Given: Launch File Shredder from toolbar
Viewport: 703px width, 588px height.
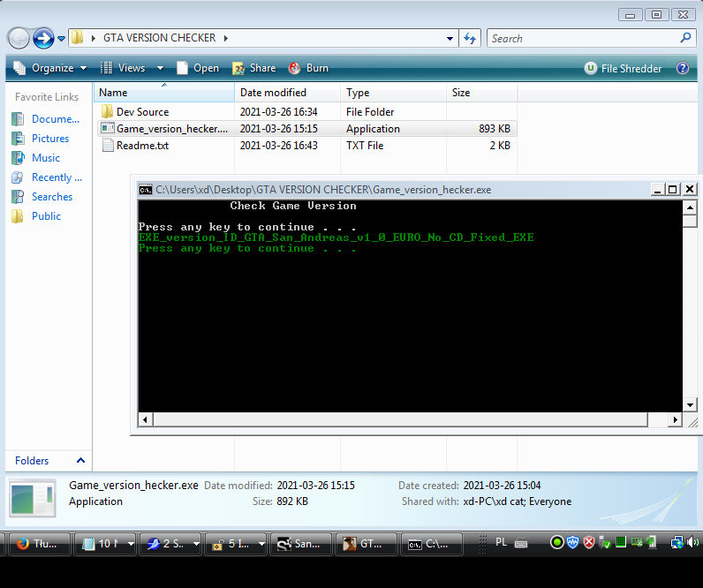Looking at the screenshot, I should 624,69.
